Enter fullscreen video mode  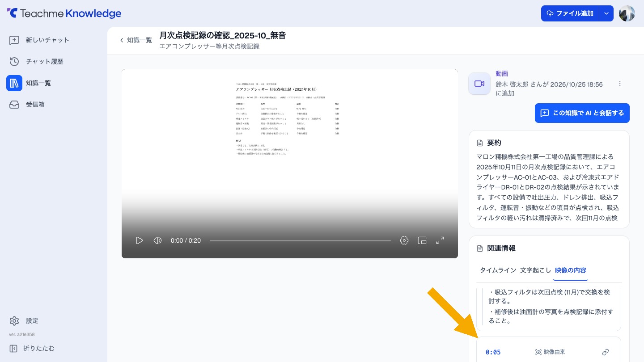(440, 240)
